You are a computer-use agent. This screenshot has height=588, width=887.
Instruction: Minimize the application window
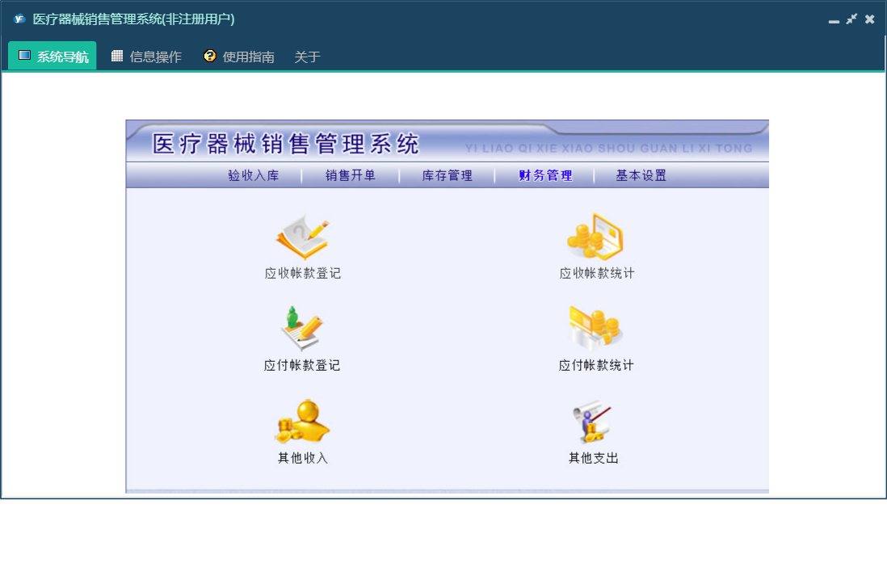coord(834,20)
